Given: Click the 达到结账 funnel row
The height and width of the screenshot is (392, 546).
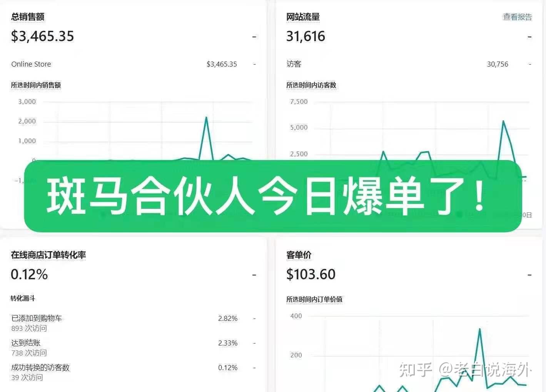Looking at the screenshot, I should (x=133, y=348).
